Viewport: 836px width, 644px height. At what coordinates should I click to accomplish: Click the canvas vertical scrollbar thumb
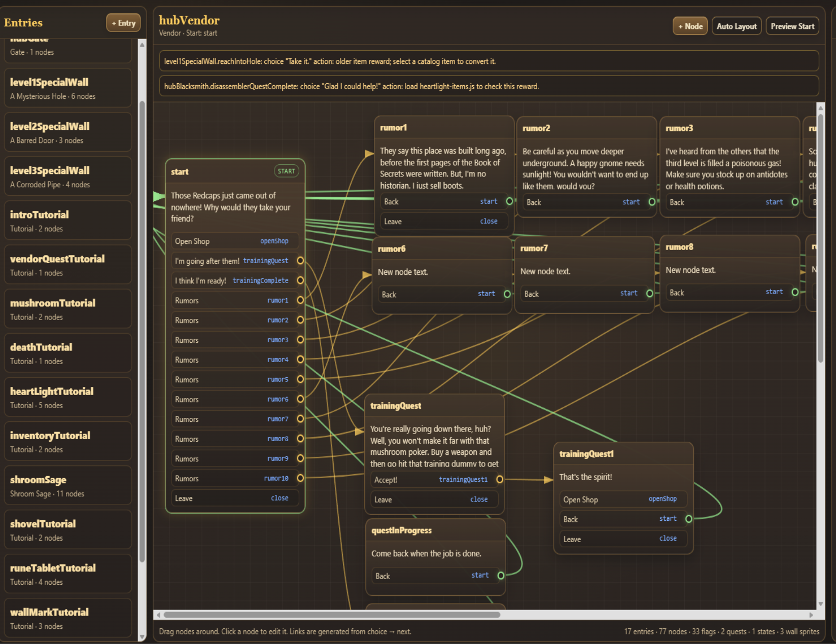(x=820, y=237)
